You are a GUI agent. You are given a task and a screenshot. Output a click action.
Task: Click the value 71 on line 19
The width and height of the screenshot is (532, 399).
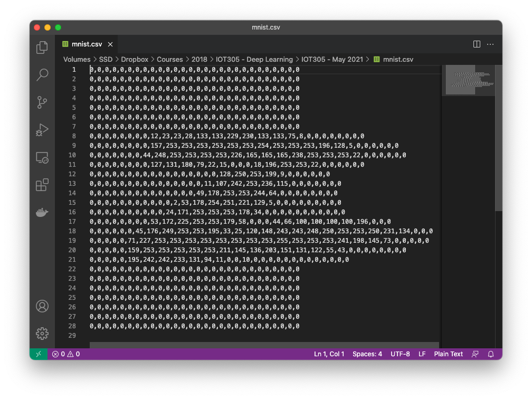pyautogui.click(x=131, y=241)
